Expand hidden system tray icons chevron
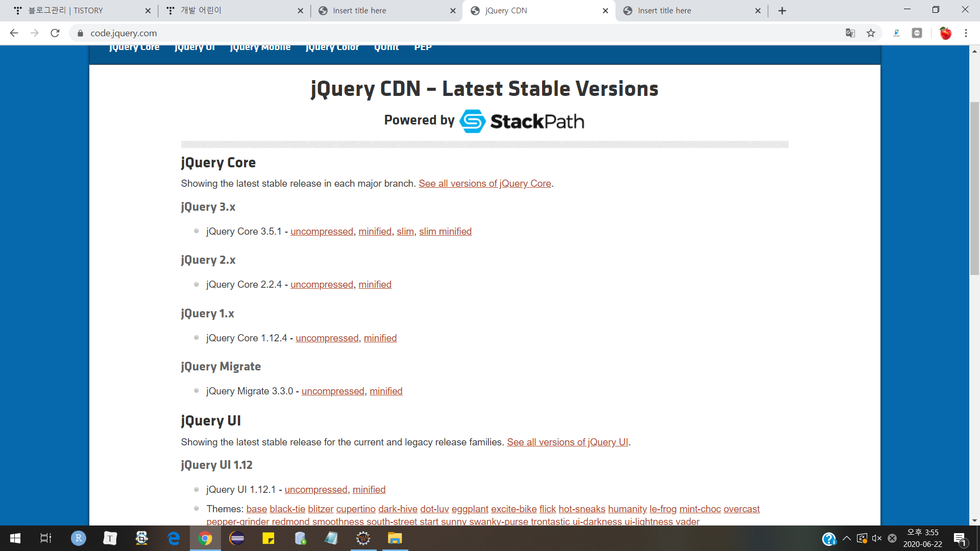This screenshot has height=551, width=980. point(847,538)
